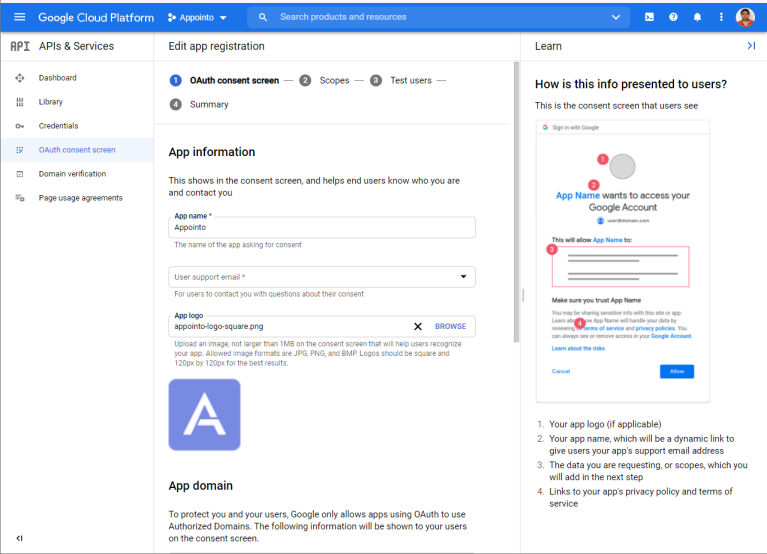Collapse the left sidebar with the bottom arrow
The height and width of the screenshot is (554, 767).
pyautogui.click(x=20, y=538)
